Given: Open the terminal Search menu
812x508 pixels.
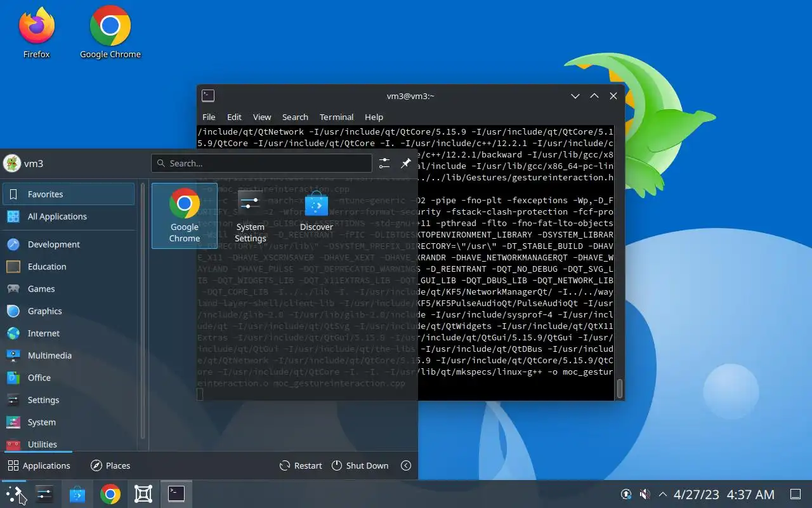Looking at the screenshot, I should (x=295, y=117).
